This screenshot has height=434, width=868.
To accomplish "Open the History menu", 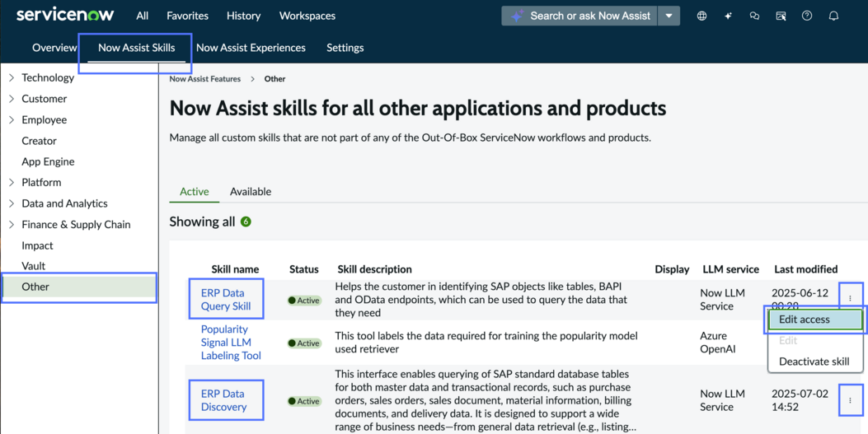I will (243, 16).
